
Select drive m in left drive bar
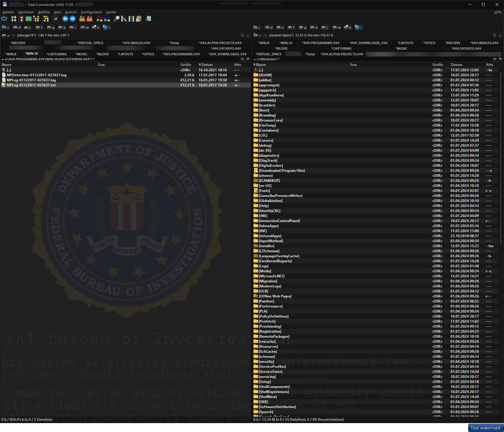tap(84, 27)
